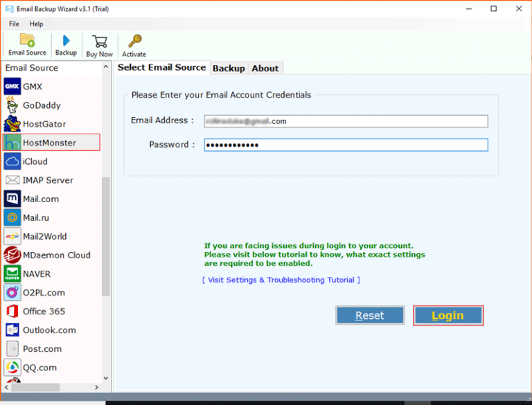Screen dimensions: 532x405
Task: Select the IMAP Server label
Action: 48,180
